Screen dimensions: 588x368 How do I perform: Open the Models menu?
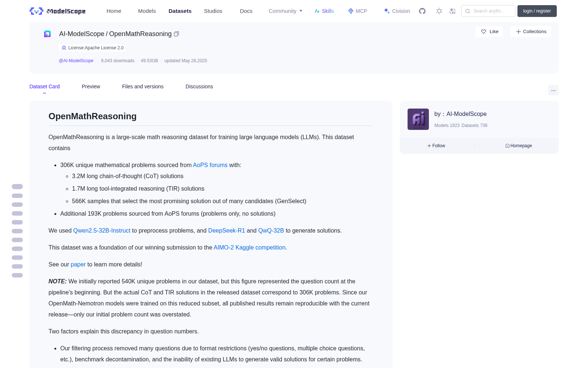pyautogui.click(x=147, y=11)
